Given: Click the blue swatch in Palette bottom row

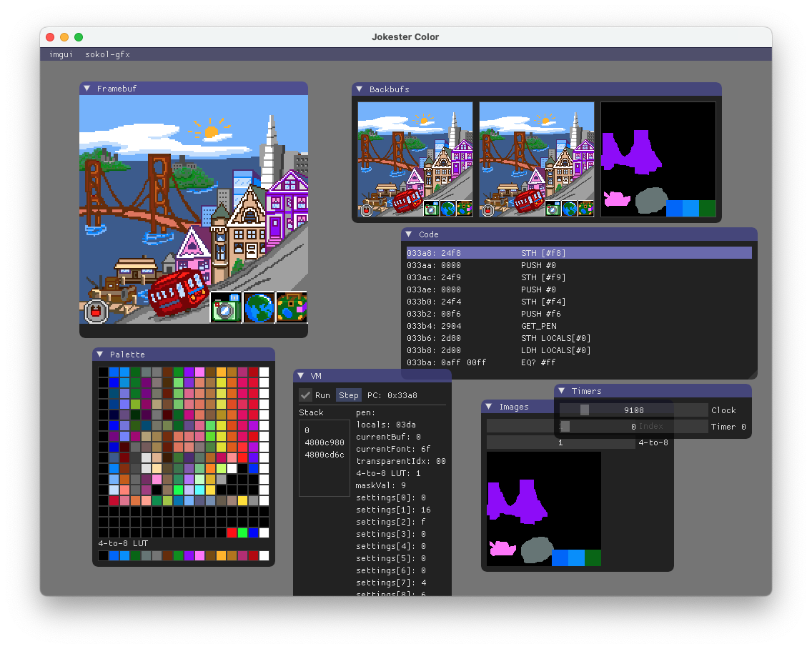Looking at the screenshot, I should pos(253,532).
